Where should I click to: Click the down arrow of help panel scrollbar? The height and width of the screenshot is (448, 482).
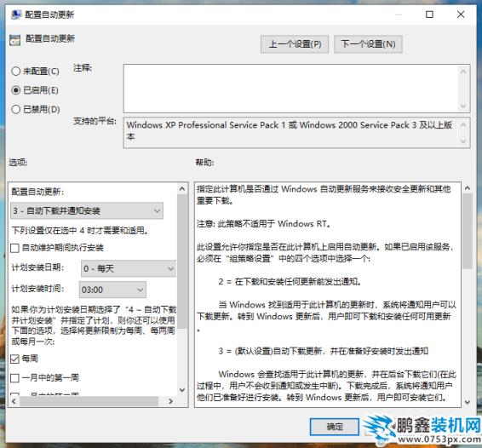pyautogui.click(x=468, y=402)
